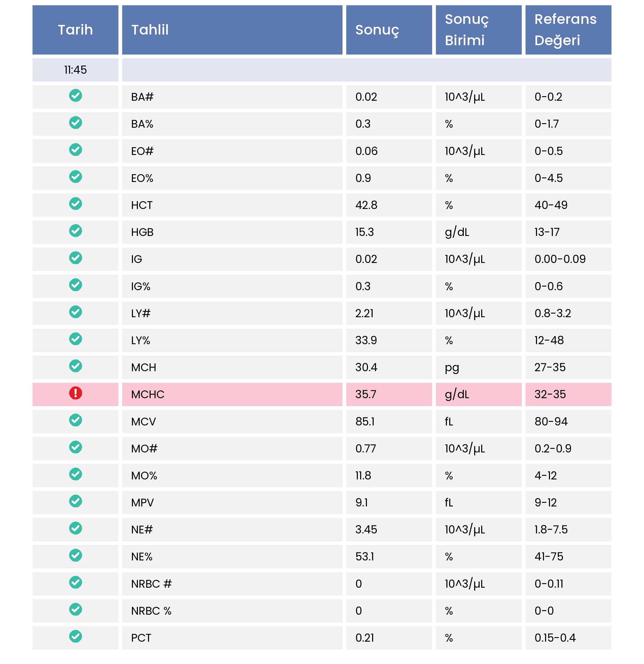Image resolution: width=644 pixels, height=664 pixels.
Task: Click the green checkmark next to HGB
Action: point(75,231)
